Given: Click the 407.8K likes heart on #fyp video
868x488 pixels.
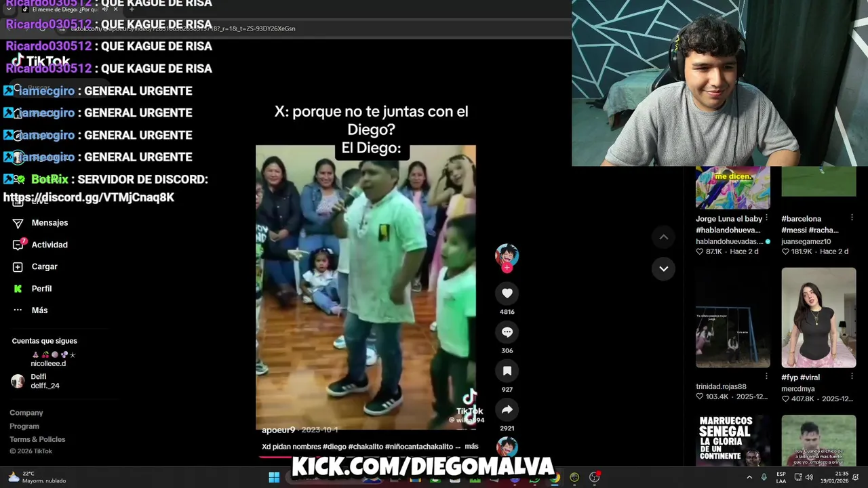Looking at the screenshot, I should (785, 399).
